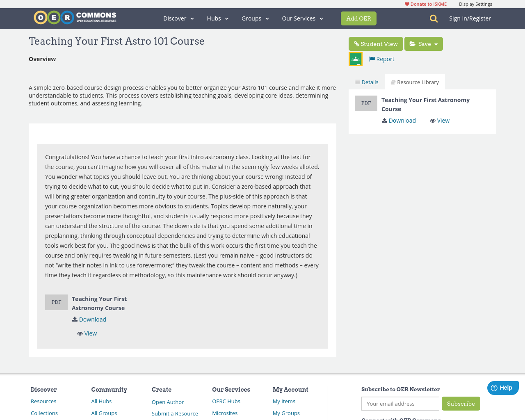Open OERC Hubs footer link
Screen dimensions: 525x420
coord(226,401)
